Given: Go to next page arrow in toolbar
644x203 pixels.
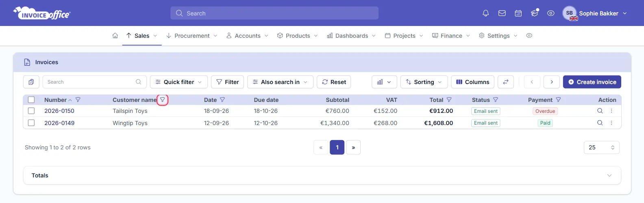Looking at the screenshot, I should (552, 82).
